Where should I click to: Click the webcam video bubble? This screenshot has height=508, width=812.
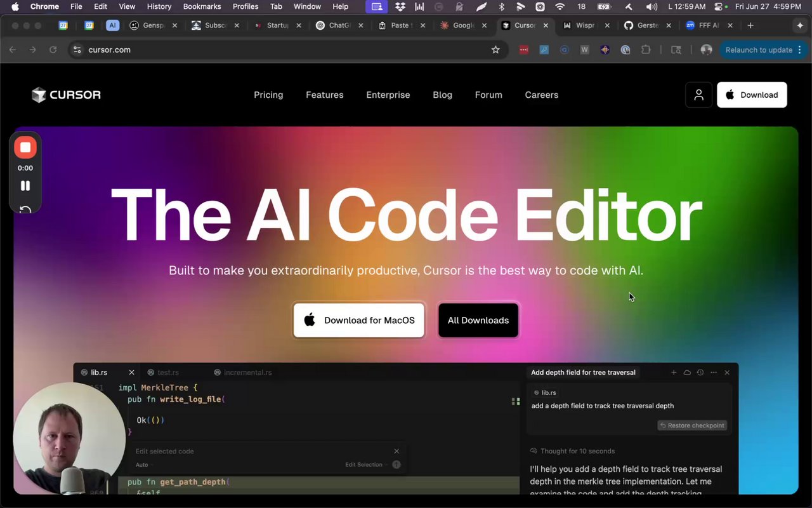pyautogui.click(x=69, y=438)
